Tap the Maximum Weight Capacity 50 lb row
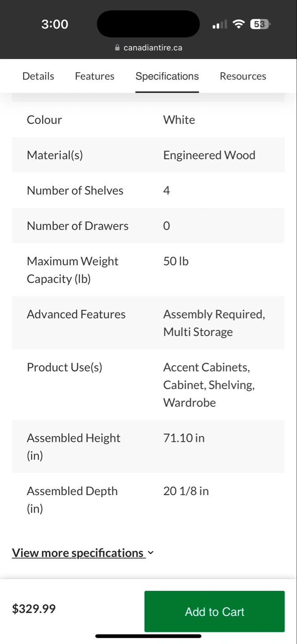The image size is (297, 644). pos(148,270)
